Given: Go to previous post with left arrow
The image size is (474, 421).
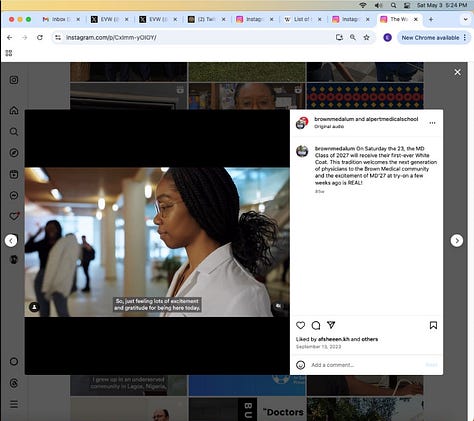Looking at the screenshot, I should pyautogui.click(x=11, y=240).
